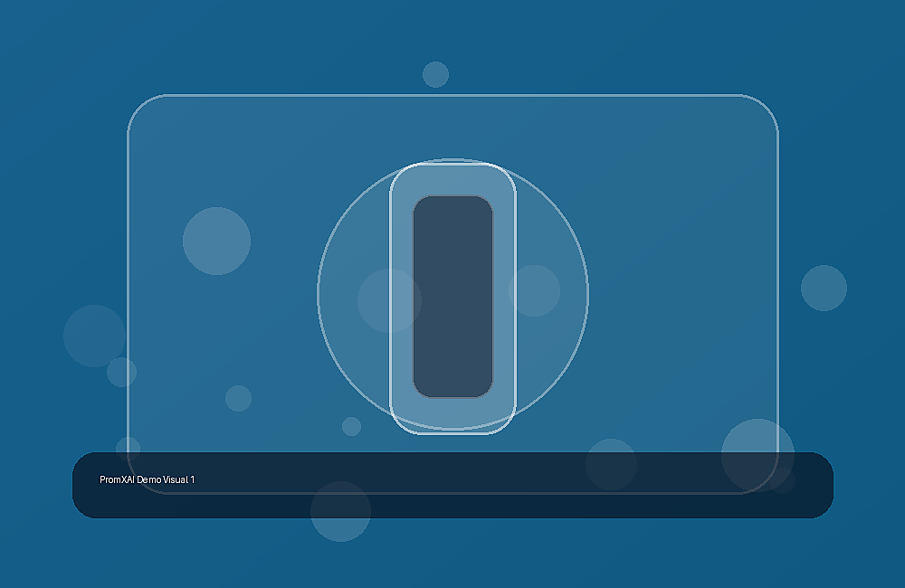Select the large bubble in the panel's left area

(x=216, y=241)
